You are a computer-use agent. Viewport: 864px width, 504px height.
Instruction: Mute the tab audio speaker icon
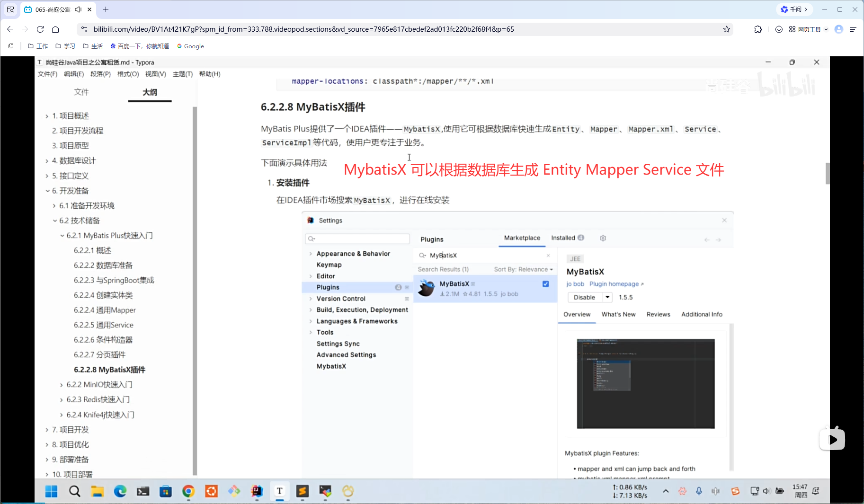pyautogui.click(x=78, y=9)
